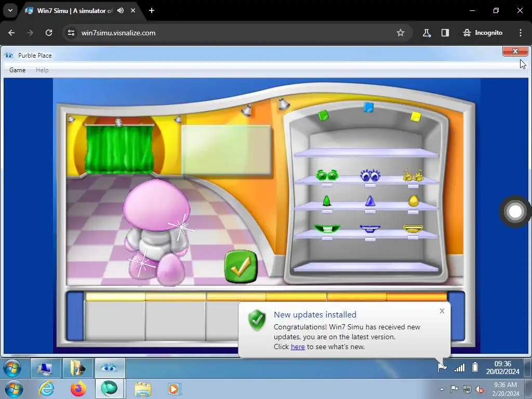Click Purble Place taskbar button
This screenshot has height=399, width=532.
(x=109, y=368)
